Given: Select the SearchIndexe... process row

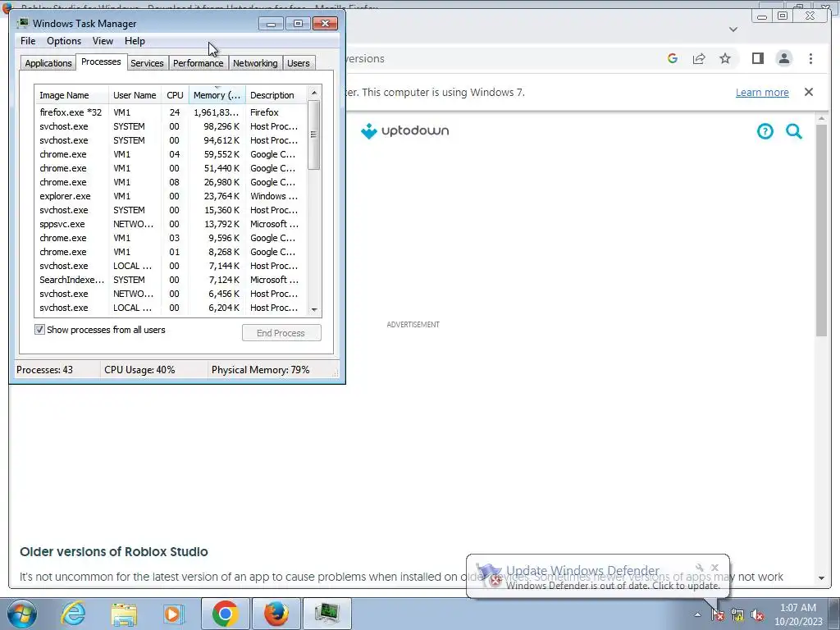Looking at the screenshot, I should [x=171, y=280].
